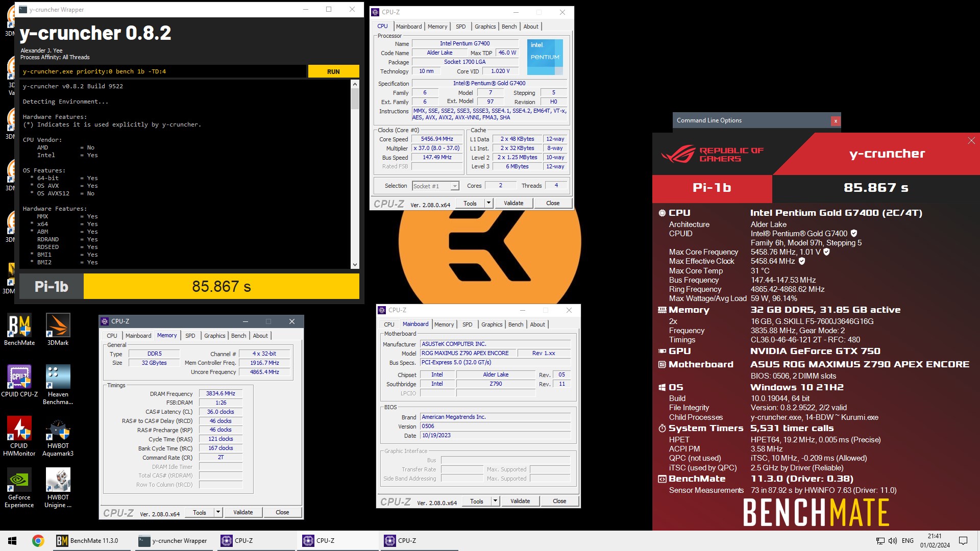Select Bench tab in Mainboard CPU-Z window
Screen dimensions: 980x551
(516, 324)
